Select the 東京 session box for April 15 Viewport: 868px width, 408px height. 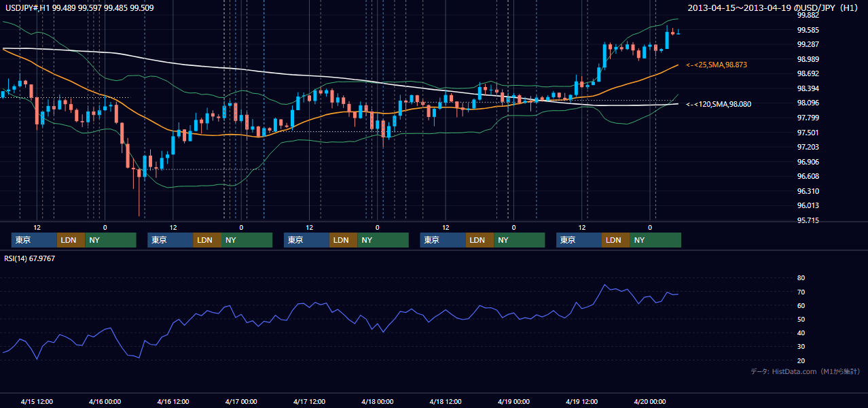34,240
